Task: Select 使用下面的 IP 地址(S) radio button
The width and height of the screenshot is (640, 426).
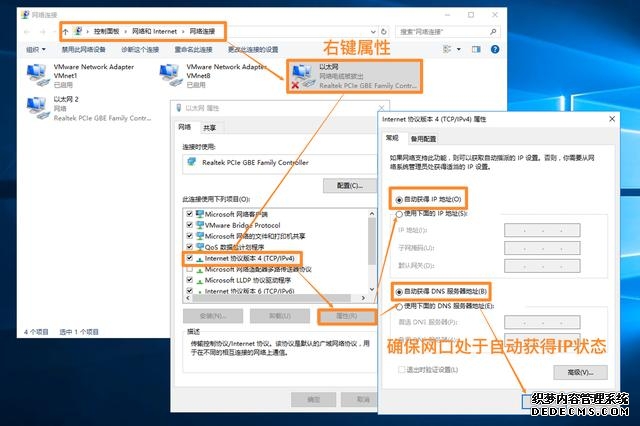Action: click(x=399, y=214)
